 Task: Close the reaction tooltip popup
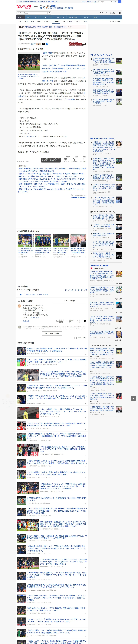coord(60,159)
